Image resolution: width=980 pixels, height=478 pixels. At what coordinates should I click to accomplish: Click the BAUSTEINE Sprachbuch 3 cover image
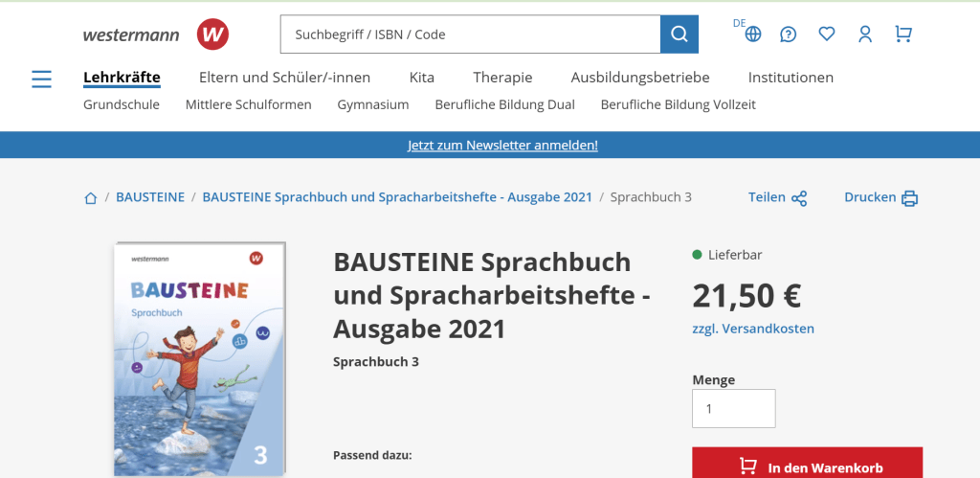pyautogui.click(x=199, y=359)
